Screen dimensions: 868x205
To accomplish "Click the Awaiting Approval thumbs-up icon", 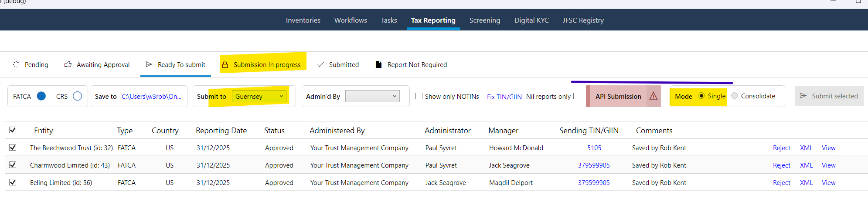I will pyautogui.click(x=68, y=64).
